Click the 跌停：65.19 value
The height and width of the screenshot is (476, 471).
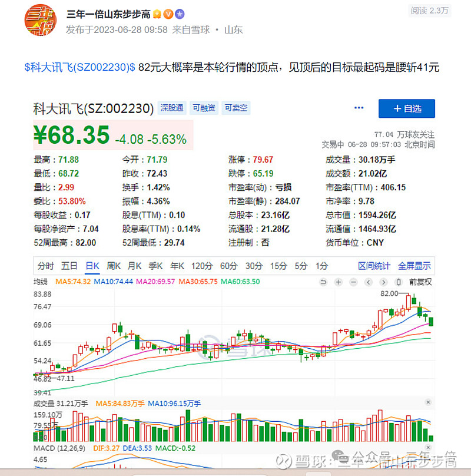251,173
